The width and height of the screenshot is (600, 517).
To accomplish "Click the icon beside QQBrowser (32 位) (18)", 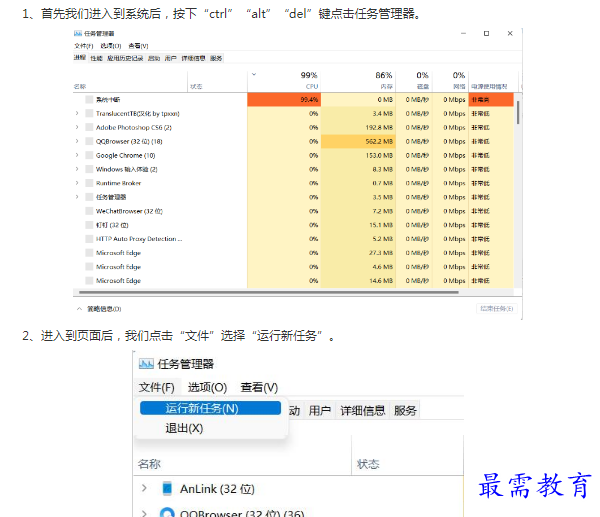I will pos(89,141).
